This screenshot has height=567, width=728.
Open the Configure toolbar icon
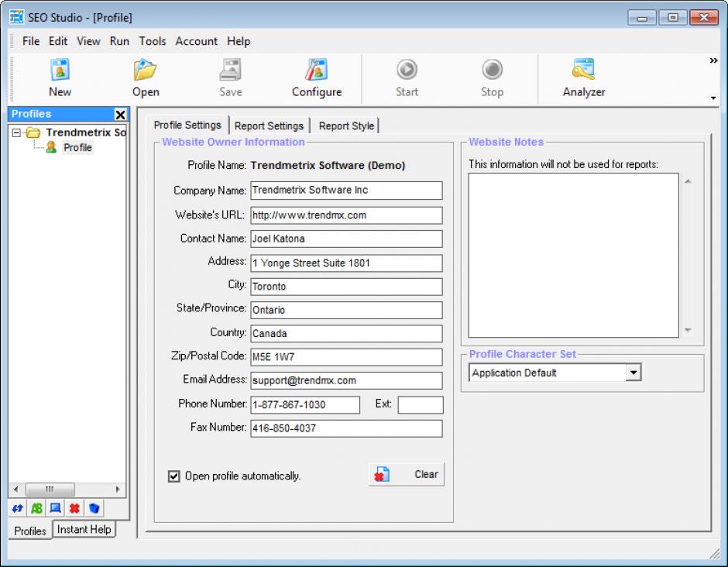pos(317,70)
